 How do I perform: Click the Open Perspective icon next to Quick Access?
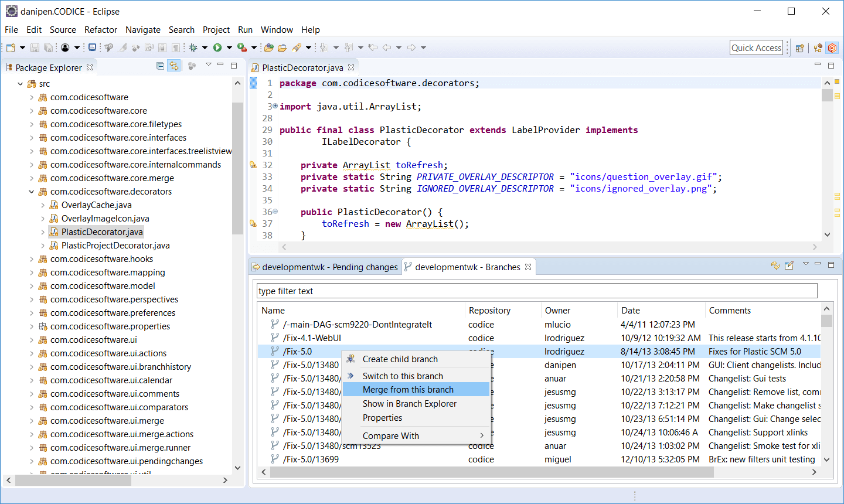tap(799, 48)
